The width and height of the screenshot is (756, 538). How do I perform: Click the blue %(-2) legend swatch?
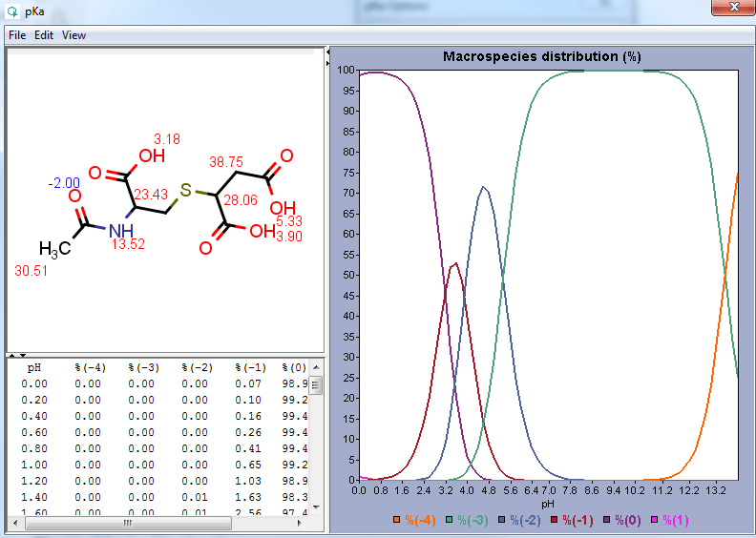502,520
